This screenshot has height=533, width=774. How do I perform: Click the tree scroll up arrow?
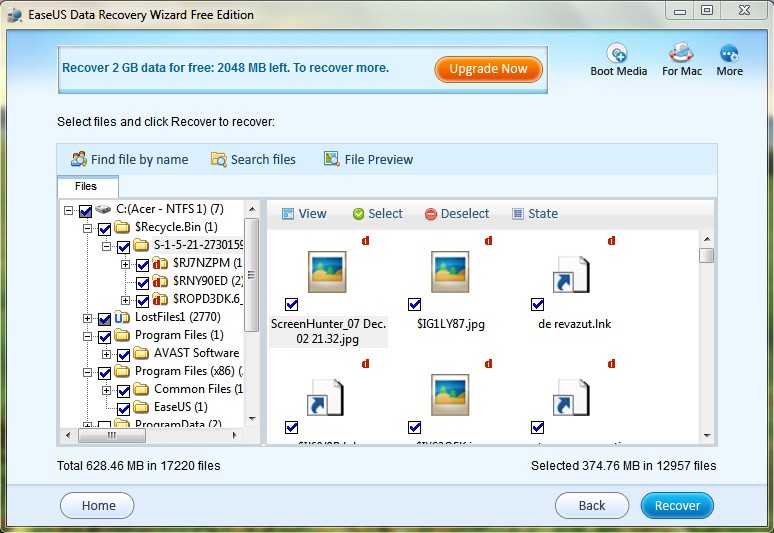[x=252, y=209]
